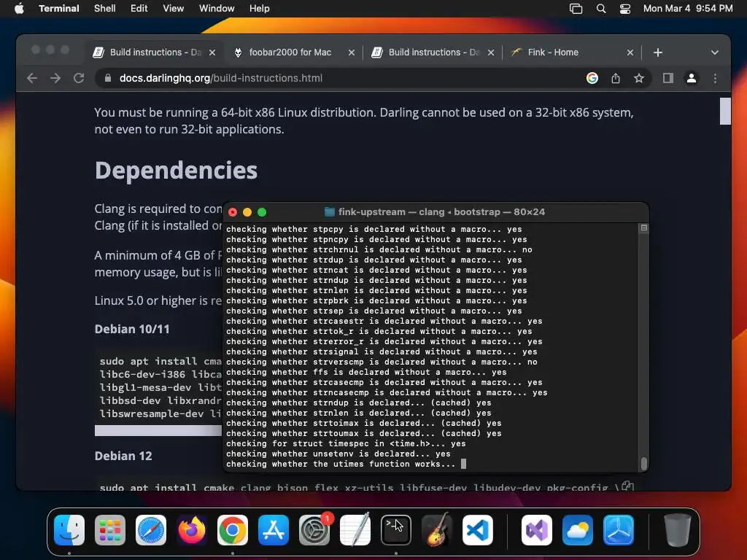Bookmark this page with the star
Image resolution: width=747 pixels, height=560 pixels.
tap(639, 78)
